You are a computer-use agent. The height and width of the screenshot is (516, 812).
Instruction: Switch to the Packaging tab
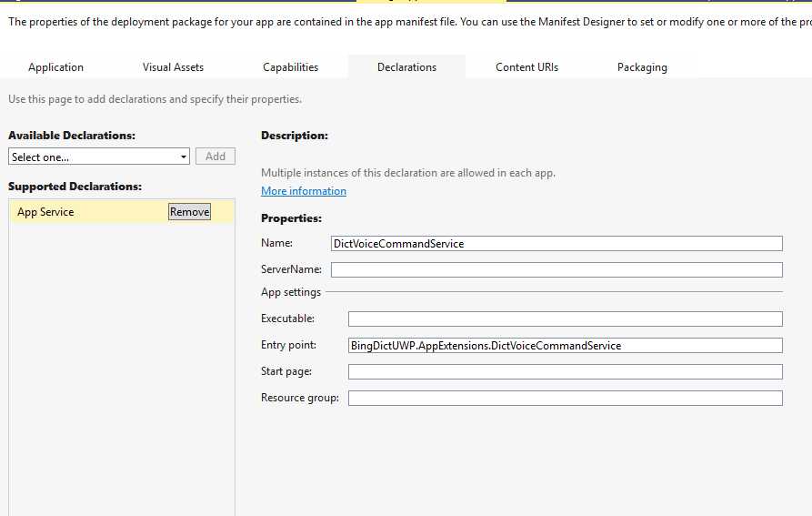coord(642,67)
